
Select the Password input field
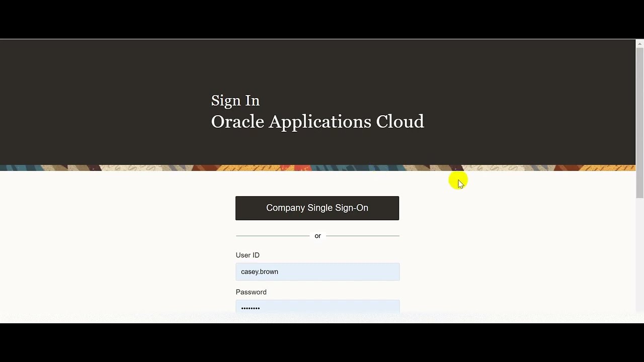[317, 306]
